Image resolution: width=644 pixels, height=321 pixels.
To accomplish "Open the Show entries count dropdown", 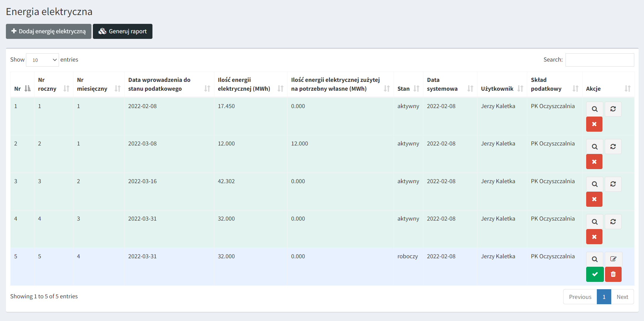I will [x=42, y=60].
